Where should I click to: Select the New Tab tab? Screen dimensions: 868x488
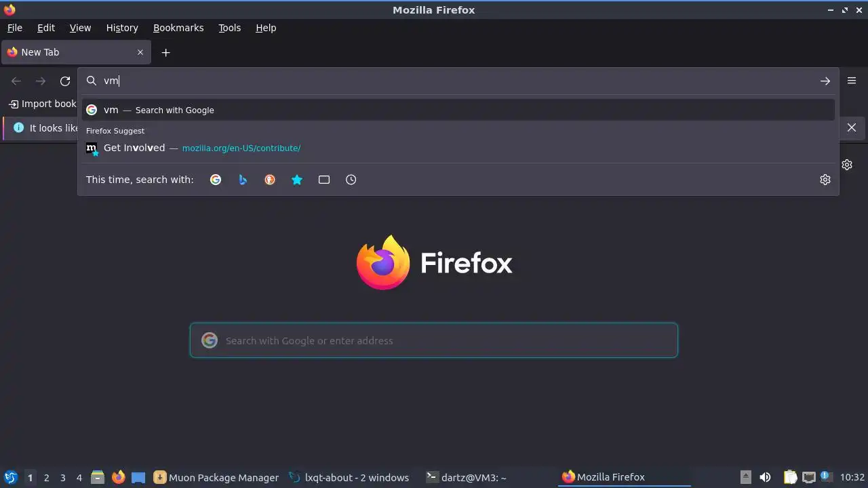76,52
